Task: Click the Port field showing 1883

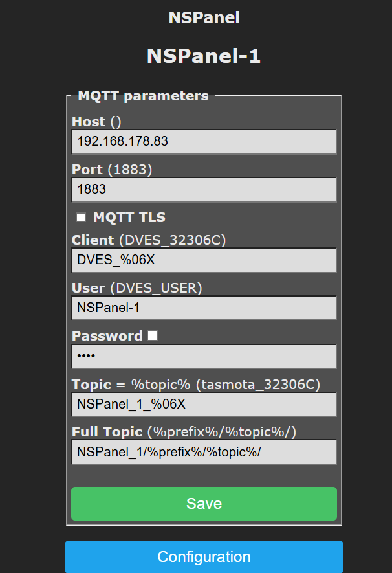Action: coord(204,190)
